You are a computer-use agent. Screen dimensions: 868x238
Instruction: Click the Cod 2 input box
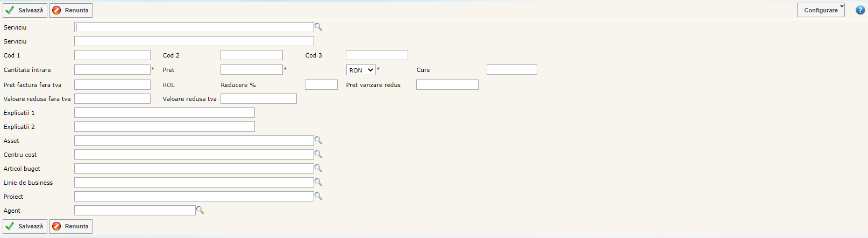(x=251, y=55)
